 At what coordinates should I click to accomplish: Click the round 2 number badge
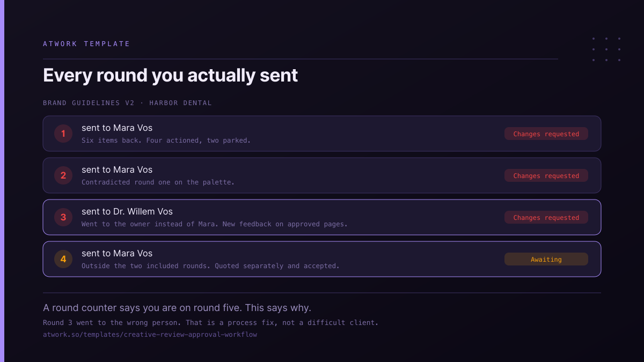(63, 175)
